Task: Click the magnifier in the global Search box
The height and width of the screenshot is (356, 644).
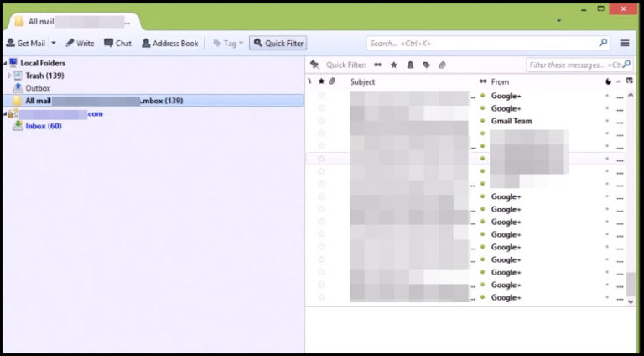Action: [603, 43]
